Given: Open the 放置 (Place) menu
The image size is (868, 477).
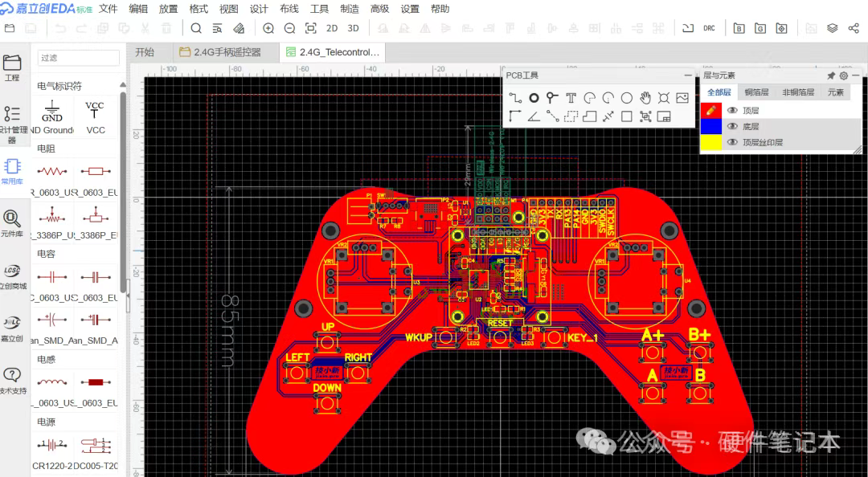Looking at the screenshot, I should pyautogui.click(x=169, y=9).
